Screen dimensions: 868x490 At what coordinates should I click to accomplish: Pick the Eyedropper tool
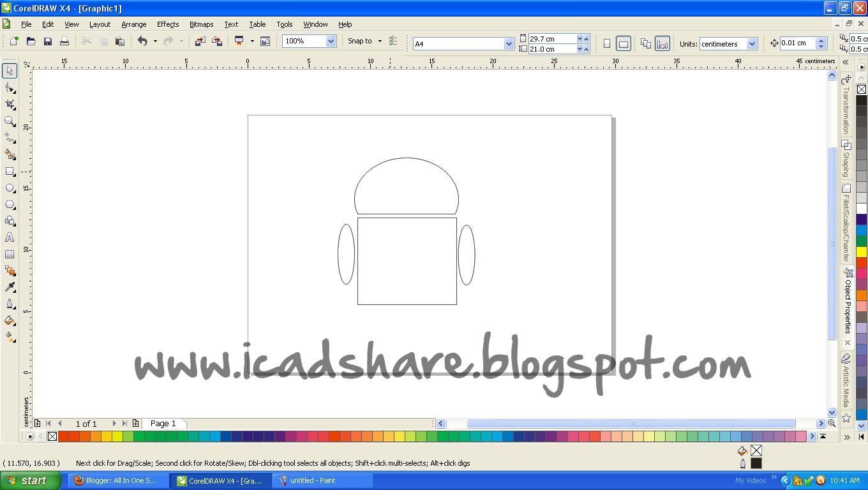[9, 288]
